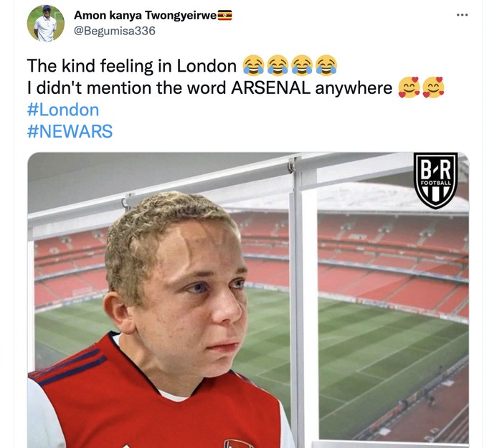Image resolution: width=502 pixels, height=448 pixels.
Task: Click the first smiling face with hearts emoji
Action: coord(409,88)
